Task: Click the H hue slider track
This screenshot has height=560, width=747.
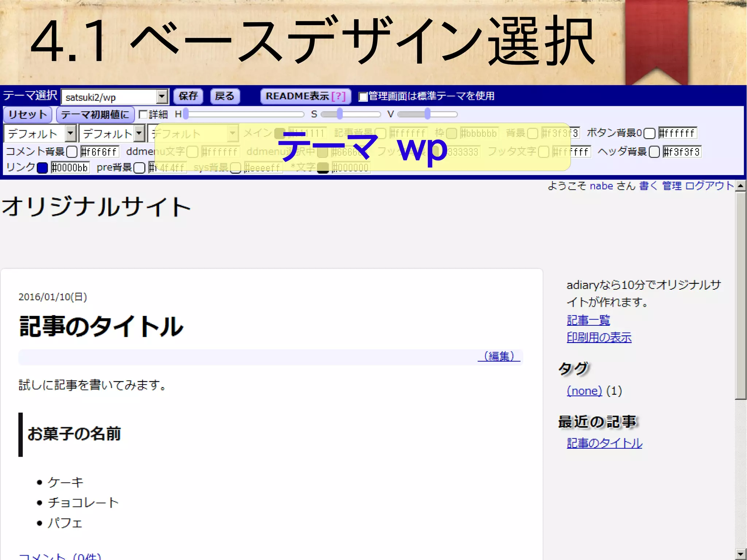Action: pyautogui.click(x=244, y=115)
